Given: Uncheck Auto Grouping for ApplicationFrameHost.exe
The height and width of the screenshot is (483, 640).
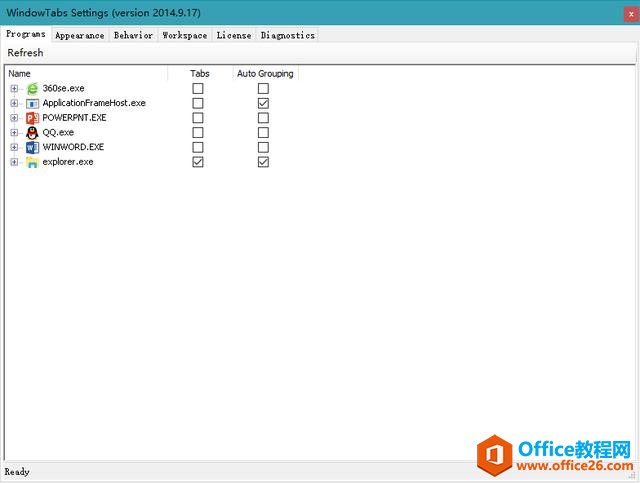Looking at the screenshot, I should click(x=263, y=103).
